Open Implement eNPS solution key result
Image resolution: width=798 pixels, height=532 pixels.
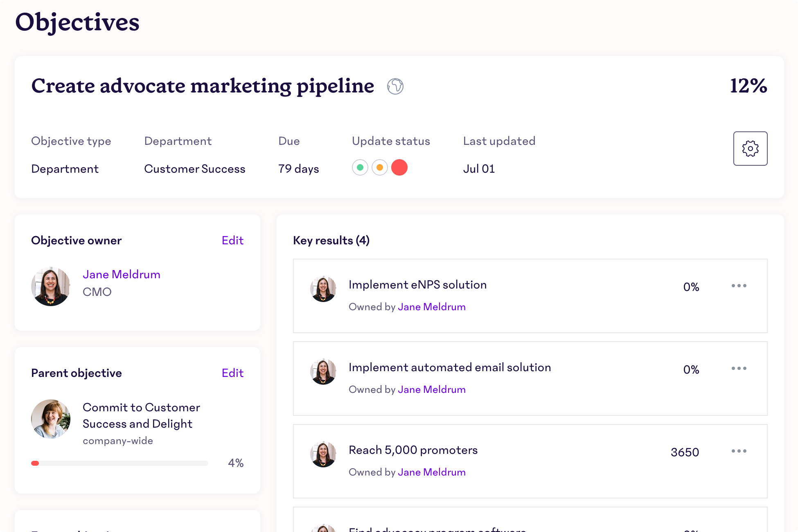pyautogui.click(x=417, y=285)
